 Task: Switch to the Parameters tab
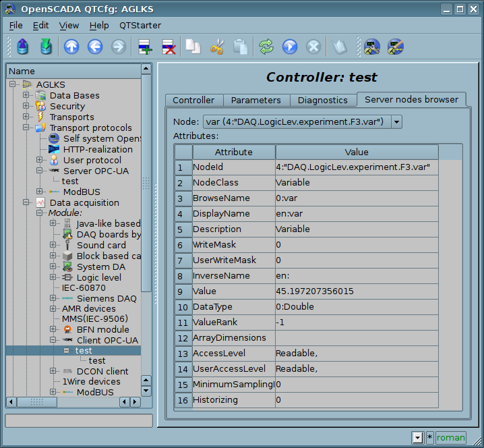click(256, 100)
